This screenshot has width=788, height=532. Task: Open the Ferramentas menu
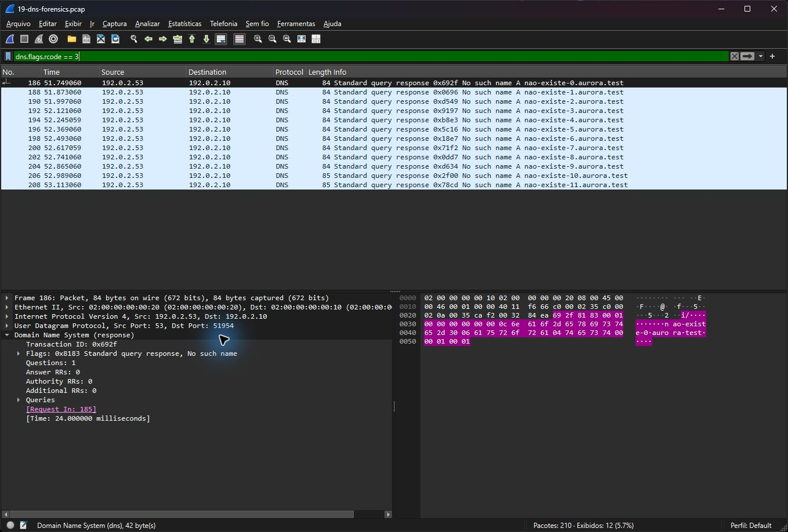(x=296, y=24)
